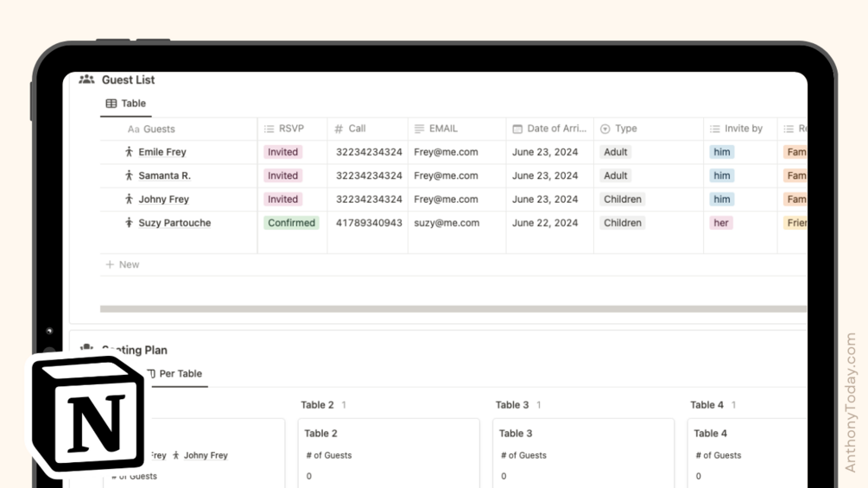Screen dimensions: 868x488
Task: Open the Johny Frey guest row
Action: [x=163, y=200]
